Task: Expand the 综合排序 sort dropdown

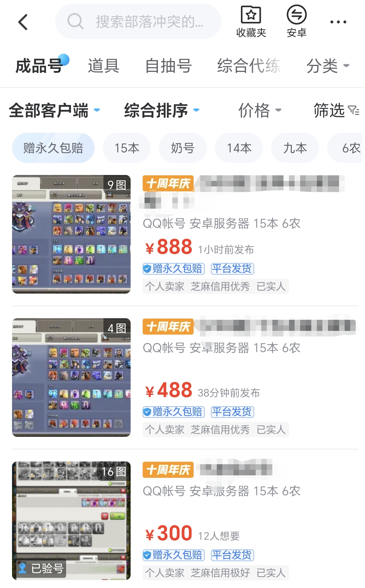Action: point(162,110)
